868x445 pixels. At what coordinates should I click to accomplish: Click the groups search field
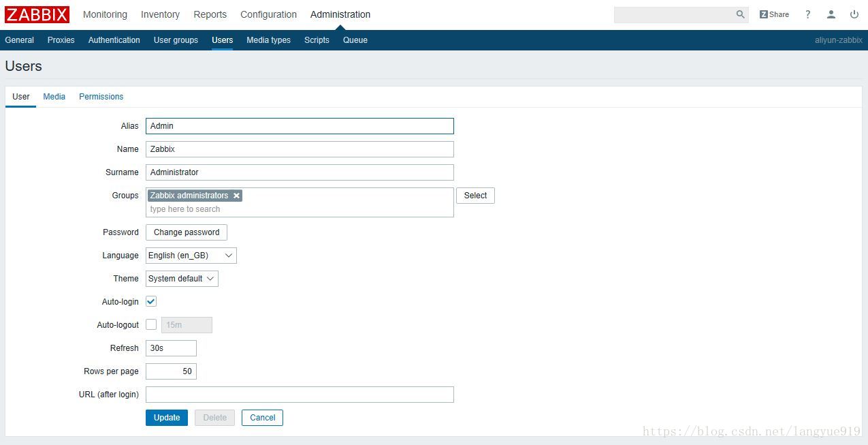(x=300, y=209)
